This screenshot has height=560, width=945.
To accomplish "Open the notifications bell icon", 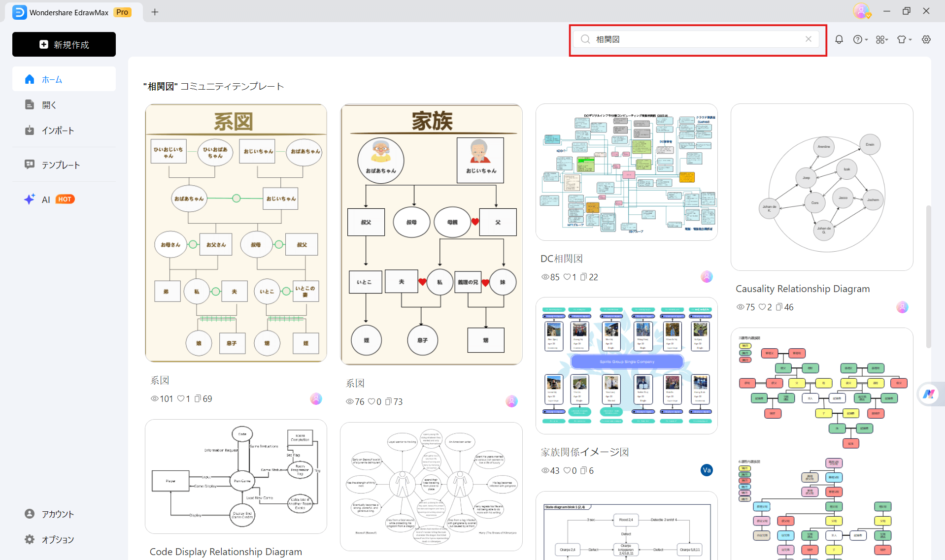I will pyautogui.click(x=839, y=39).
